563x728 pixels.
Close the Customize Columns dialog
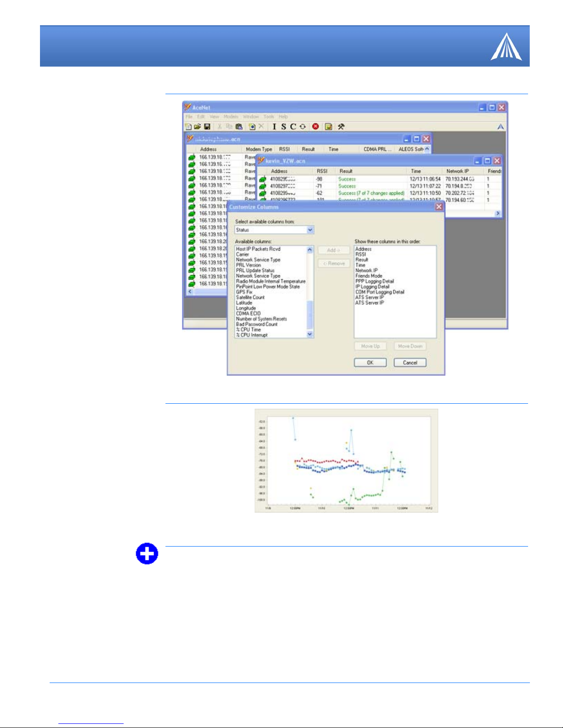439,207
